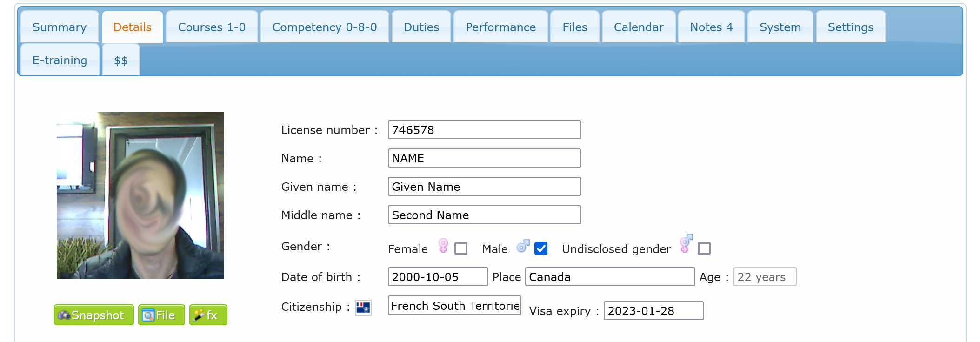This screenshot has width=980, height=342.
Task: Open the Competency 0-8-0 tab
Action: (x=324, y=27)
